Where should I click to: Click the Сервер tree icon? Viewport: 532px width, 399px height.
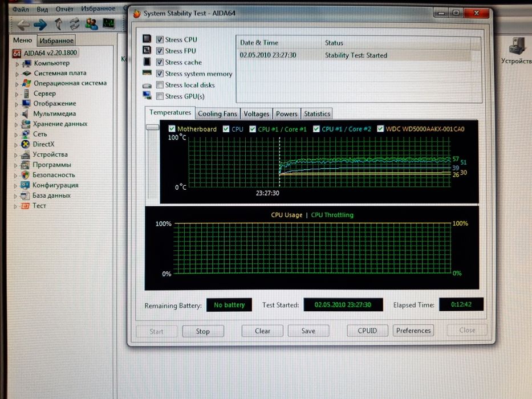pos(26,93)
